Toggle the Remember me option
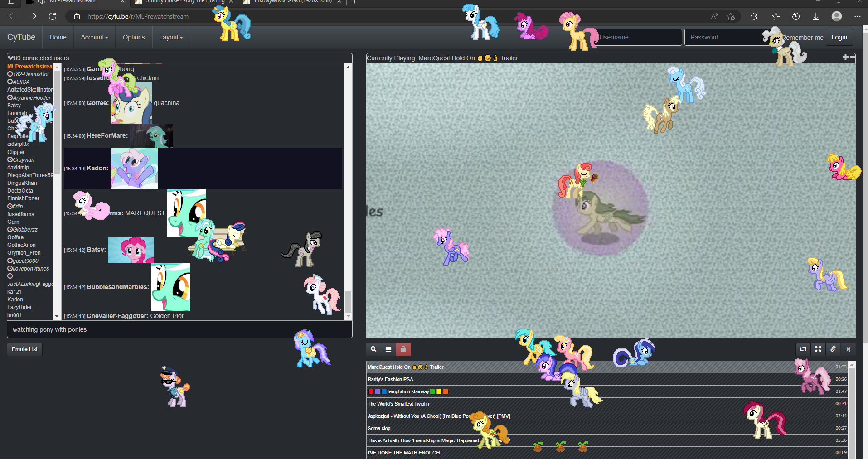This screenshot has height=459, width=868. (x=802, y=38)
